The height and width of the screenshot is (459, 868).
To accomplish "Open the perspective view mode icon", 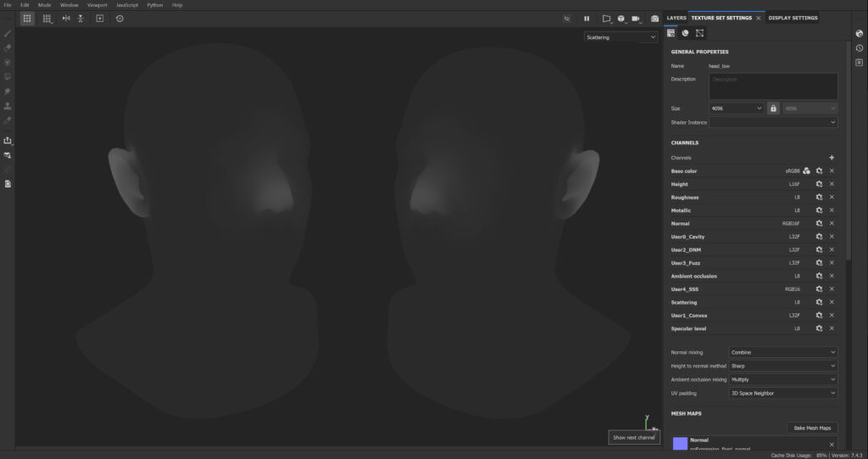I will (607, 19).
